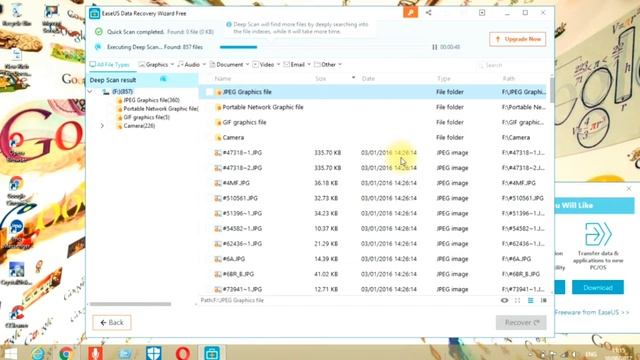Screen dimensions: 640x360
Task: Check the JPEG Graphics file row checkbox
Action: (x=209, y=92)
